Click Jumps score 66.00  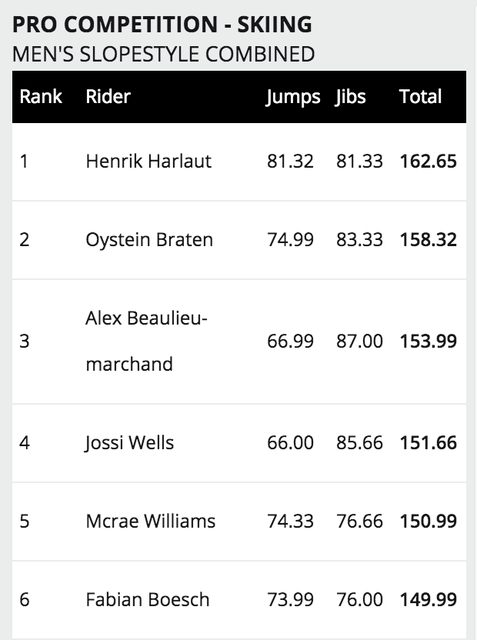pos(290,443)
